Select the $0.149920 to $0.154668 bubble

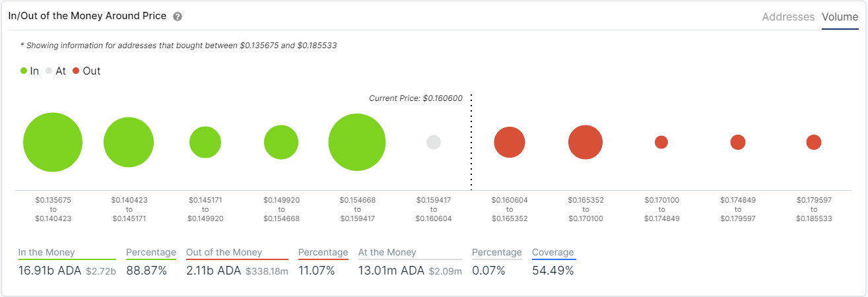pos(281,143)
